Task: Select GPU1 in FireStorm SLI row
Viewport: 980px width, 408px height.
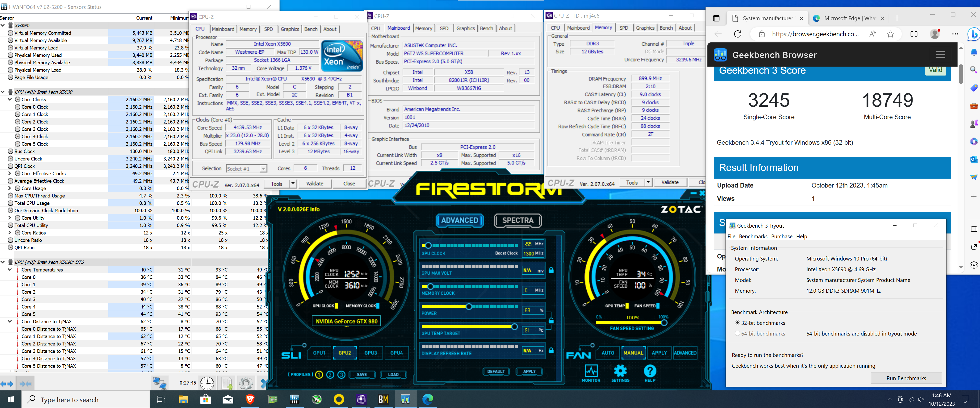Action: pyautogui.click(x=319, y=353)
